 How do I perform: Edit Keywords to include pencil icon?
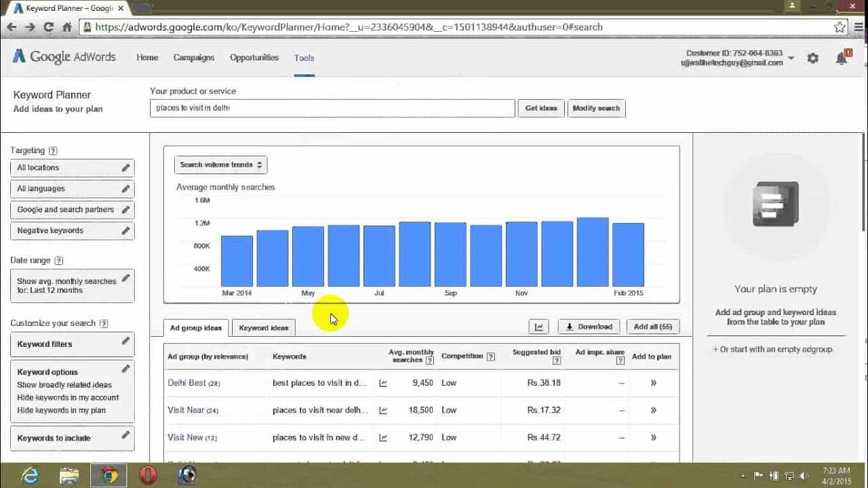pyautogui.click(x=125, y=435)
